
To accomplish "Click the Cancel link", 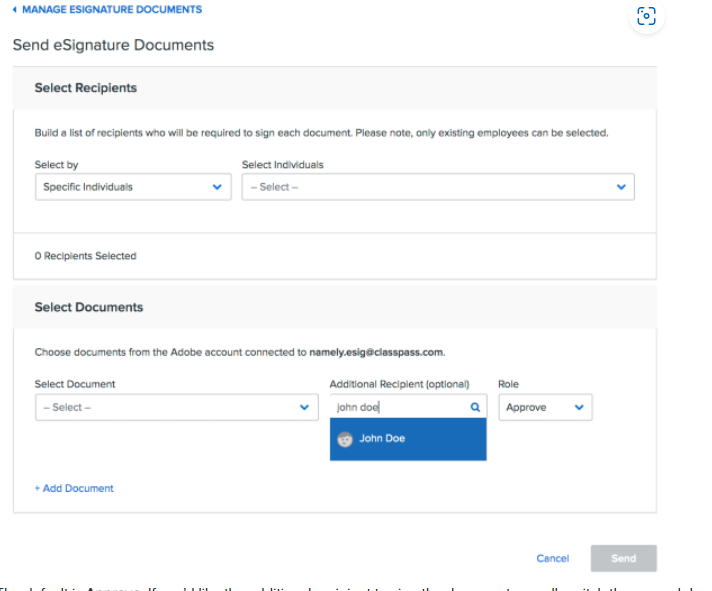I will coord(553,558).
